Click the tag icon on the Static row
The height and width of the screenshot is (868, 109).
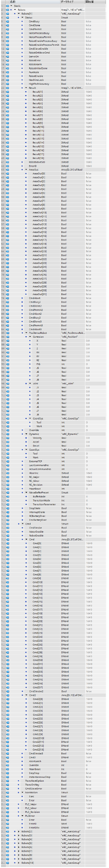coord(8,6)
